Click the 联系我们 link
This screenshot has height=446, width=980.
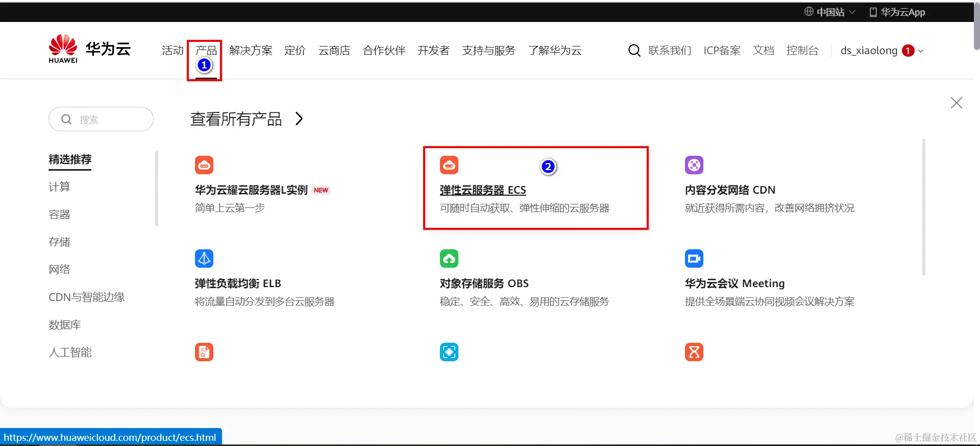click(x=670, y=51)
